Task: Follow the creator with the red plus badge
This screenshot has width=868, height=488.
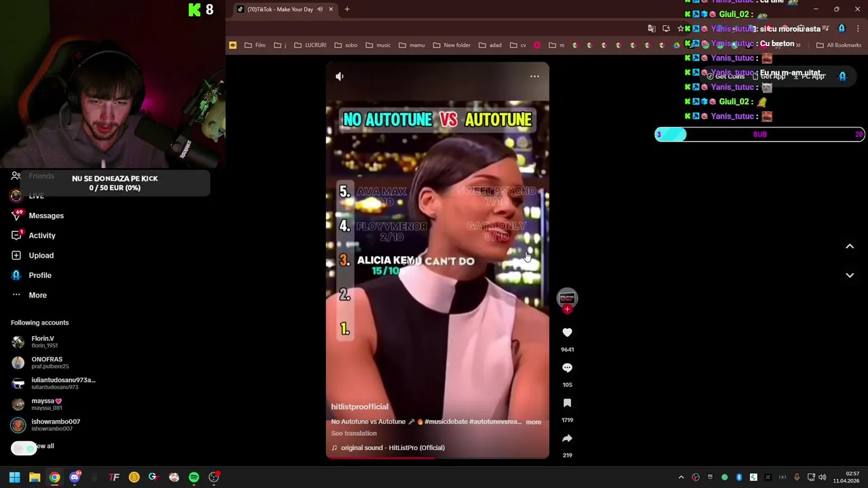Action: (x=567, y=309)
